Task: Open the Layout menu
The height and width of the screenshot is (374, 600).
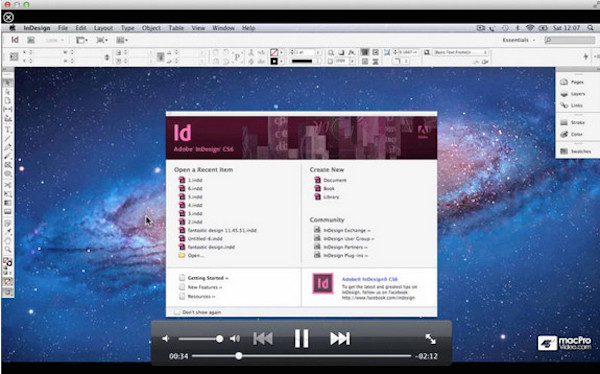Action: pyautogui.click(x=103, y=28)
